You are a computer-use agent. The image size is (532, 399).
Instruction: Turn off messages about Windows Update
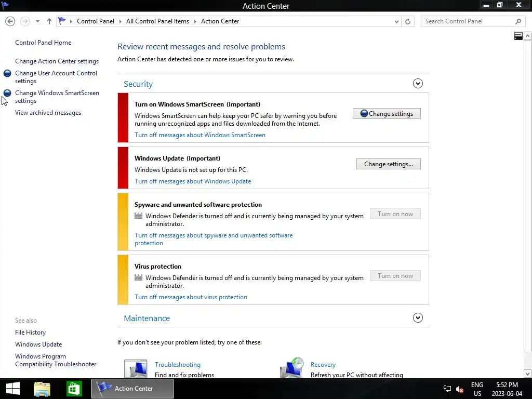pos(193,181)
